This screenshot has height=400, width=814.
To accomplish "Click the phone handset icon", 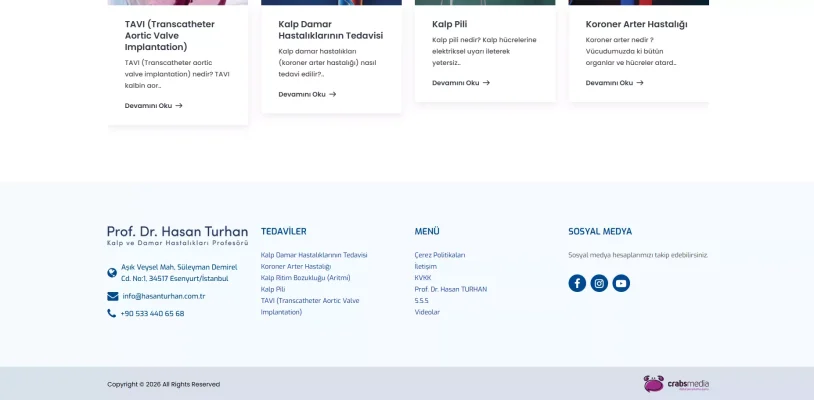I will point(112,313).
